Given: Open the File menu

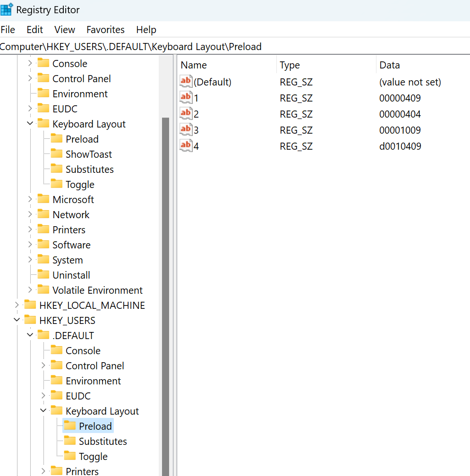Looking at the screenshot, I should click(x=8, y=30).
